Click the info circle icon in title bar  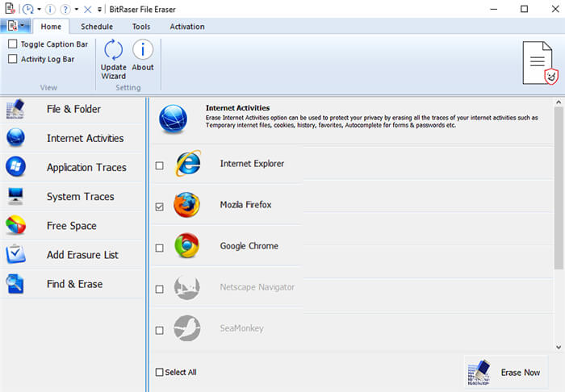pyautogui.click(x=50, y=9)
